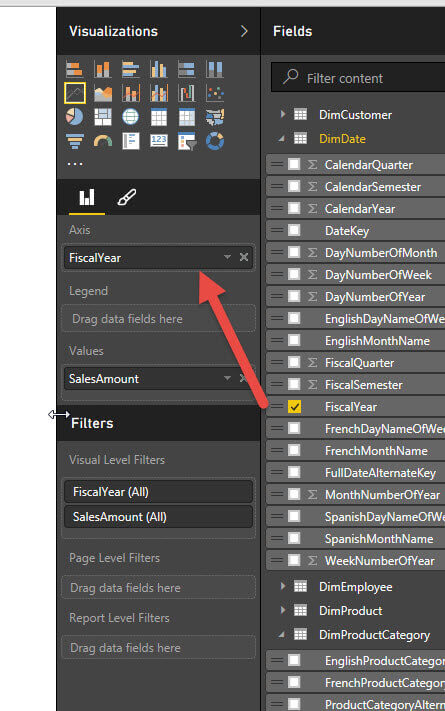Switch to the Fields well tab
Screen dimensions: 445x711
87,198
